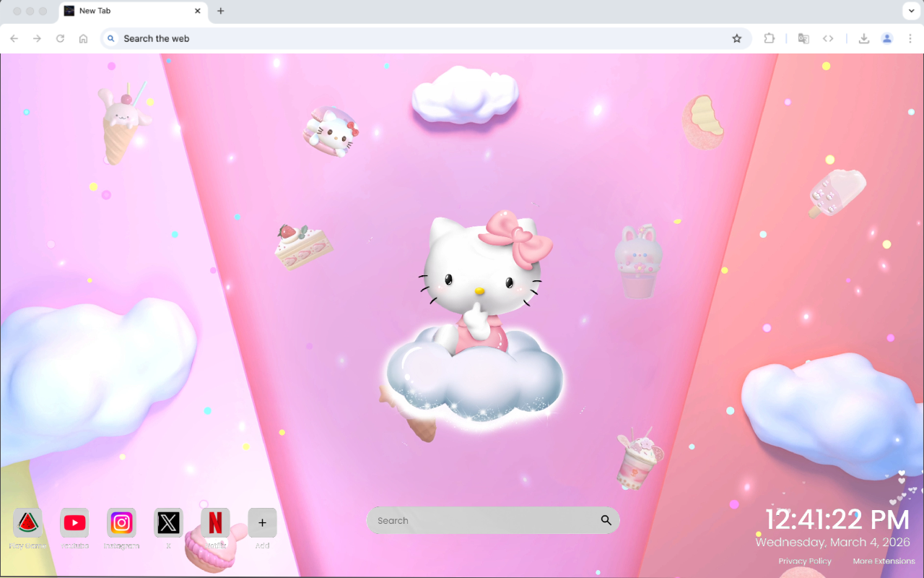924x578 pixels.
Task: Open the More Extensions link
Action: pyautogui.click(x=884, y=561)
